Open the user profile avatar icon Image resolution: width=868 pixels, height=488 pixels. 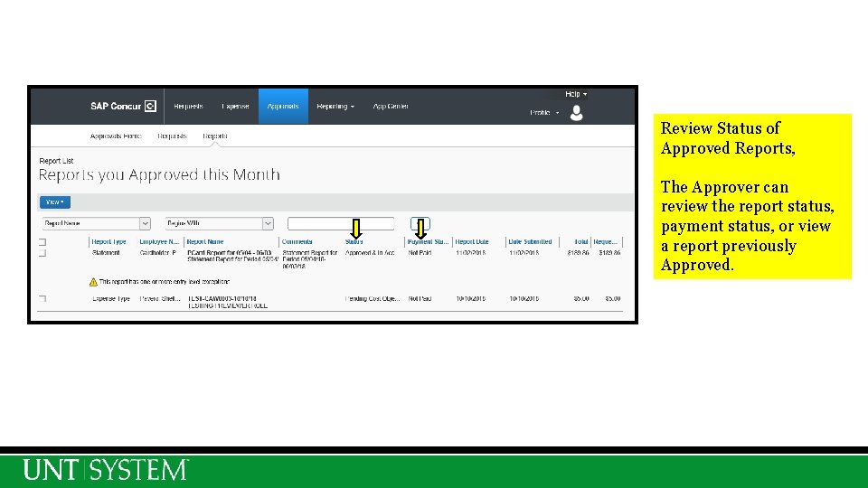point(576,113)
